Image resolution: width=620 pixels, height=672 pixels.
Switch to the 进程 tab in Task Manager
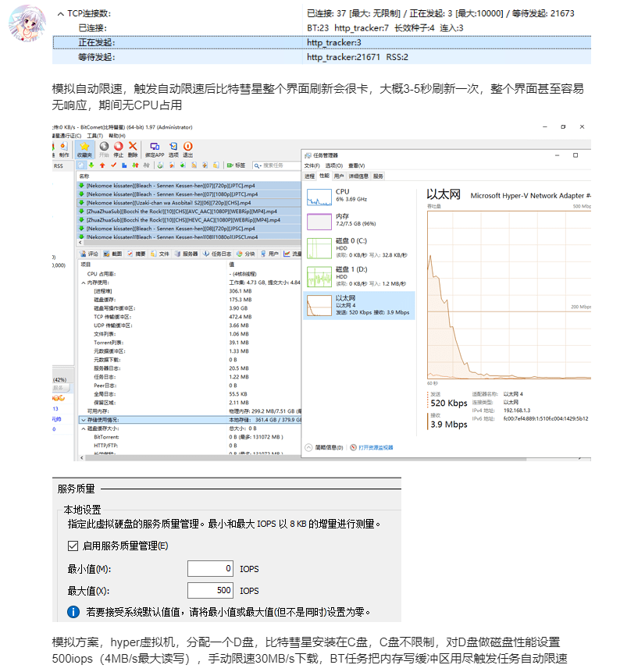(x=309, y=176)
